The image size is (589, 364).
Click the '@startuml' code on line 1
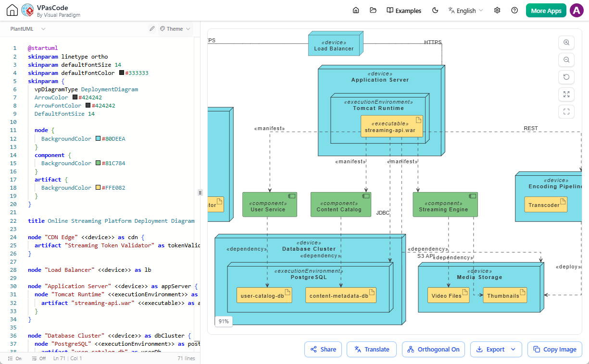43,49
